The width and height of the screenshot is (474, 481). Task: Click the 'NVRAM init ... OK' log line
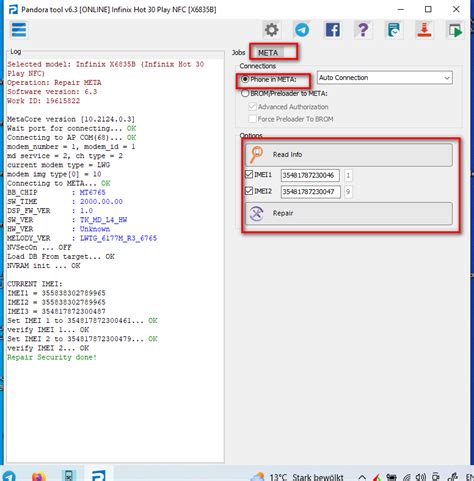pos(44,266)
